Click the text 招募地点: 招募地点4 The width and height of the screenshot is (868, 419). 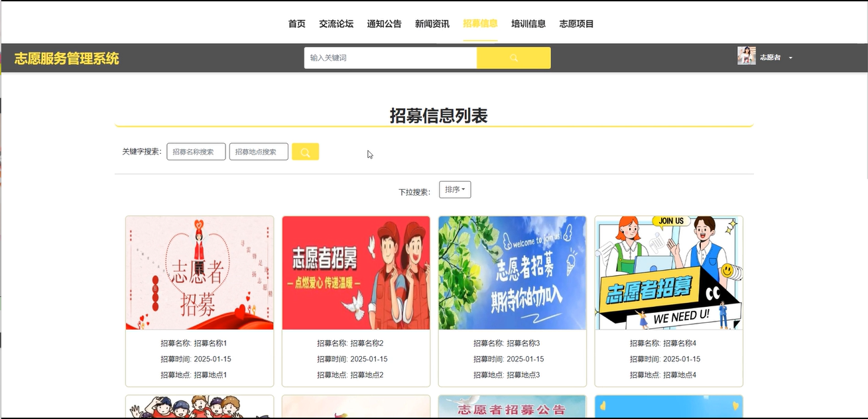click(x=663, y=375)
